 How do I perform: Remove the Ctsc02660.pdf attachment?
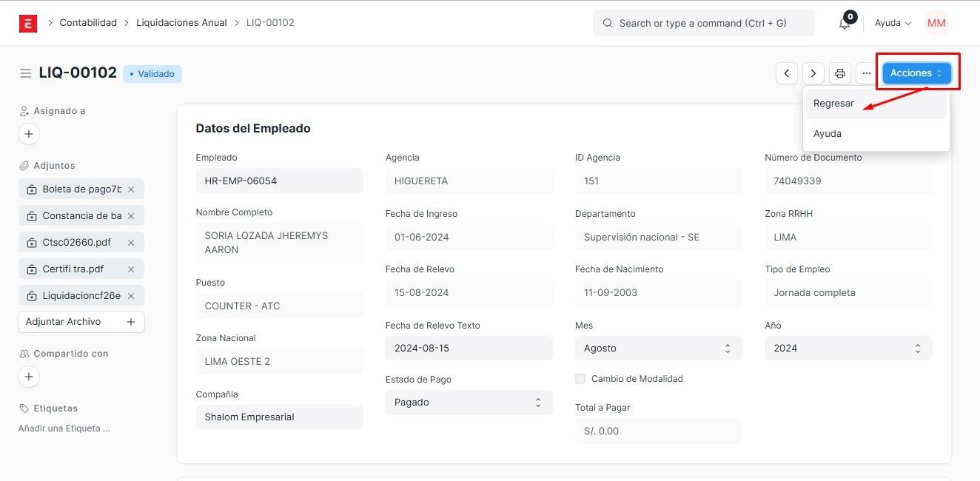tap(131, 243)
